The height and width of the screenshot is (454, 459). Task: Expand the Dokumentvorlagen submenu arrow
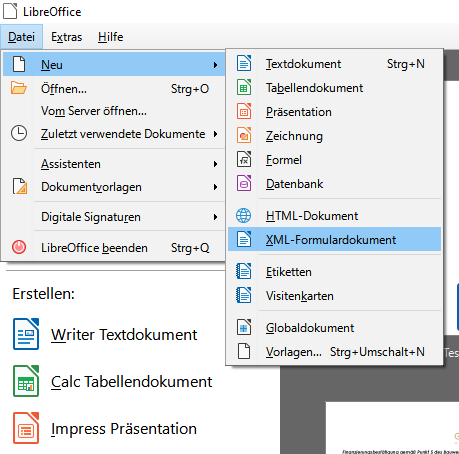215,187
